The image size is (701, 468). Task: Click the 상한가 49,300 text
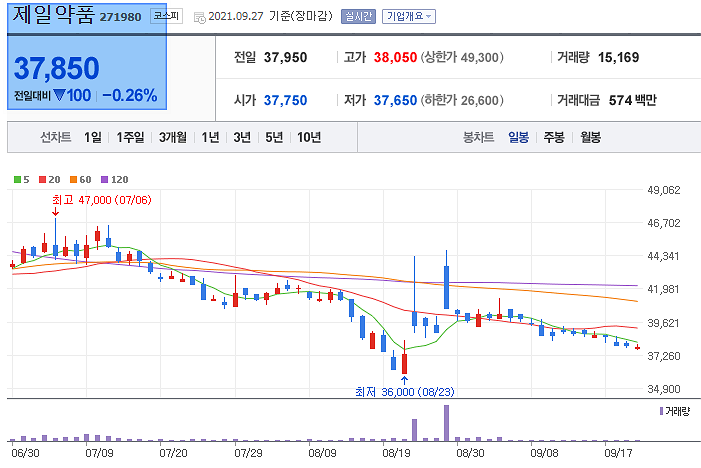tap(462, 57)
